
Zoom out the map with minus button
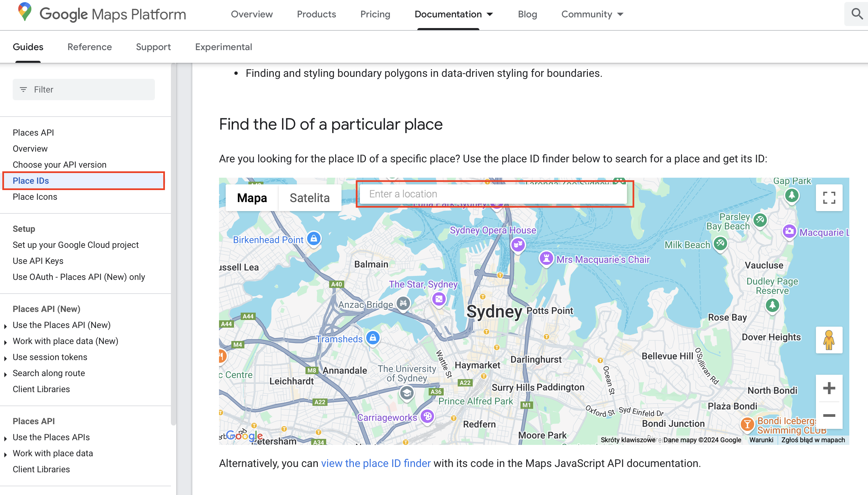829,415
